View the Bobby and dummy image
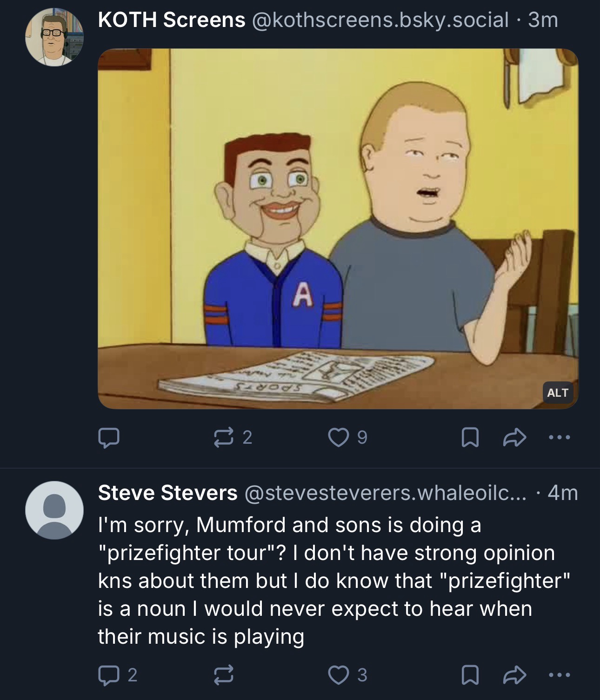Screen dimensions: 600x700 (338, 228)
